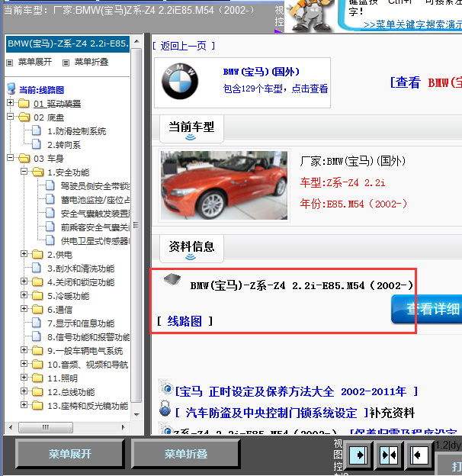
Task: Click the folder icon of 11.照明
Action: (37, 378)
